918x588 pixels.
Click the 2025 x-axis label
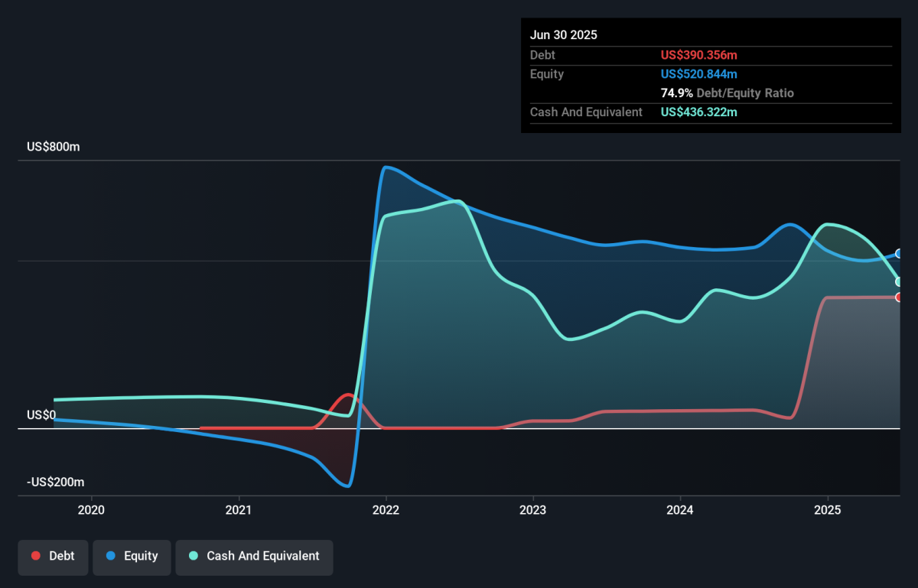(x=827, y=509)
